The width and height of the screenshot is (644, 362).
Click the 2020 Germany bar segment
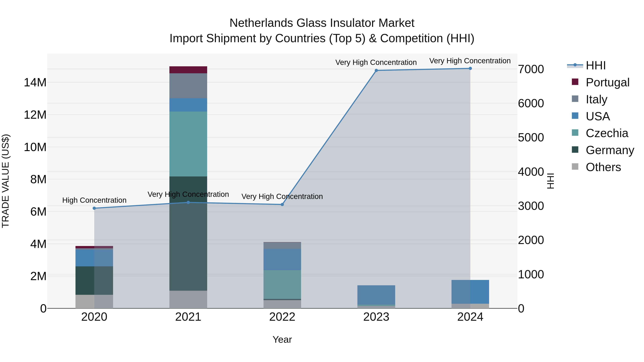click(94, 280)
